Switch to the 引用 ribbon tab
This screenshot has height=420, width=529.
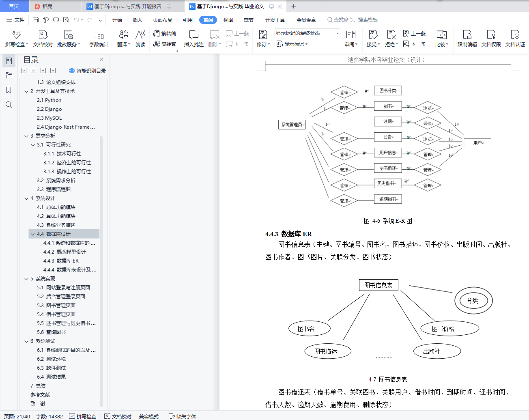pos(188,20)
